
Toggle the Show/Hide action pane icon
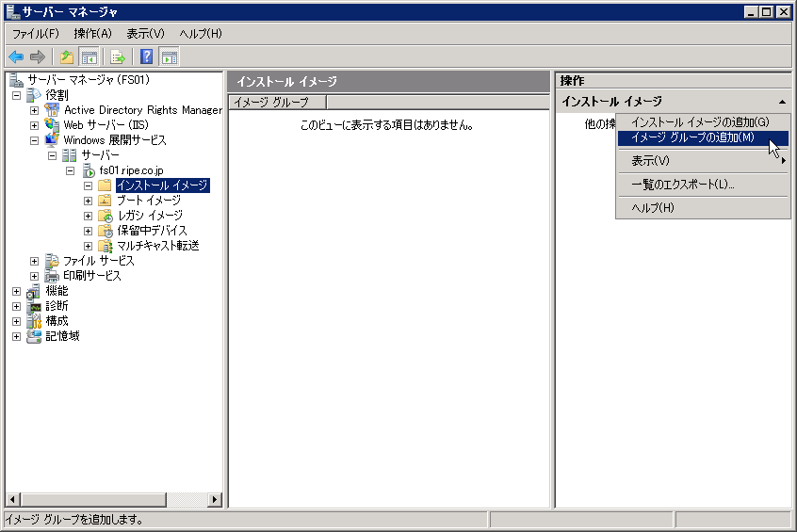pyautogui.click(x=170, y=56)
